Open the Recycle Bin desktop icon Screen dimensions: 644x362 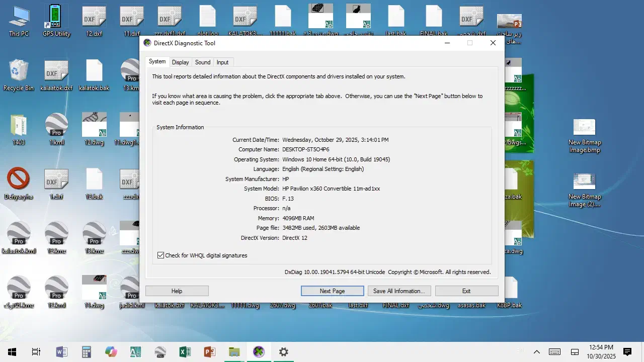click(19, 75)
